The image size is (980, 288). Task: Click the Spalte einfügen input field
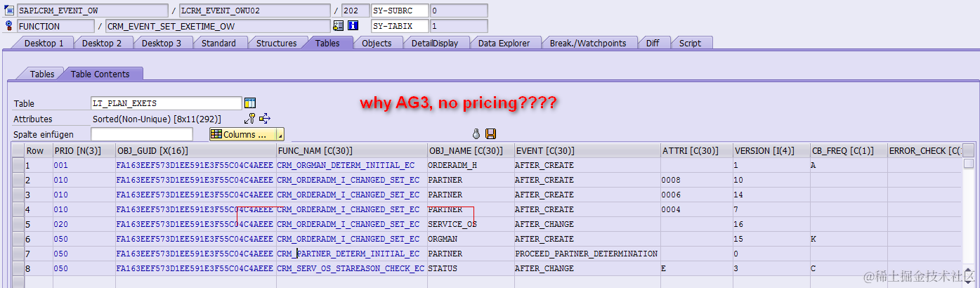point(141,134)
